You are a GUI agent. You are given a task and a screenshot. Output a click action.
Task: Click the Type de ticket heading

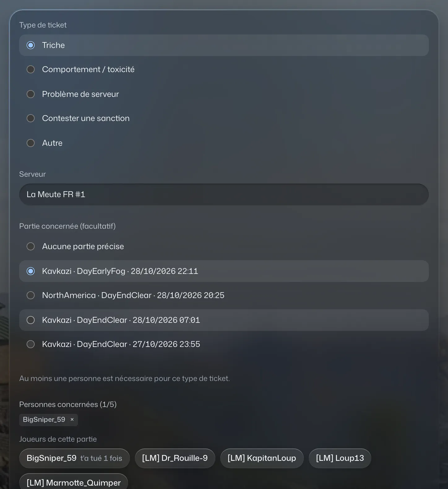pos(43,25)
